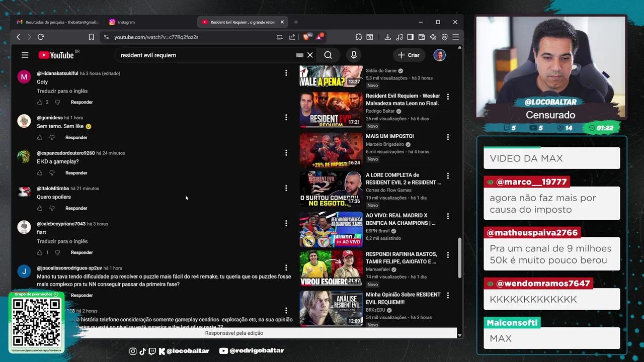The image size is (644, 362).
Task: Open the extensions puzzle icon
Action: 358,37
